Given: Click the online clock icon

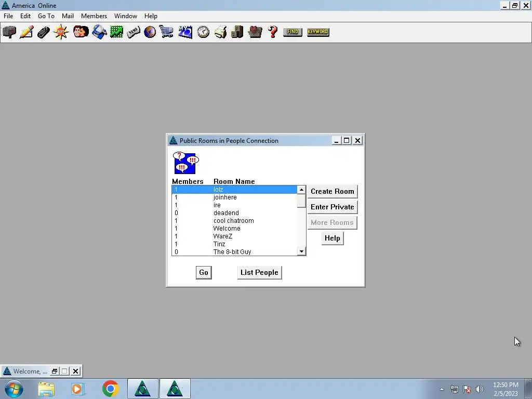Looking at the screenshot, I should pyautogui.click(x=203, y=32).
